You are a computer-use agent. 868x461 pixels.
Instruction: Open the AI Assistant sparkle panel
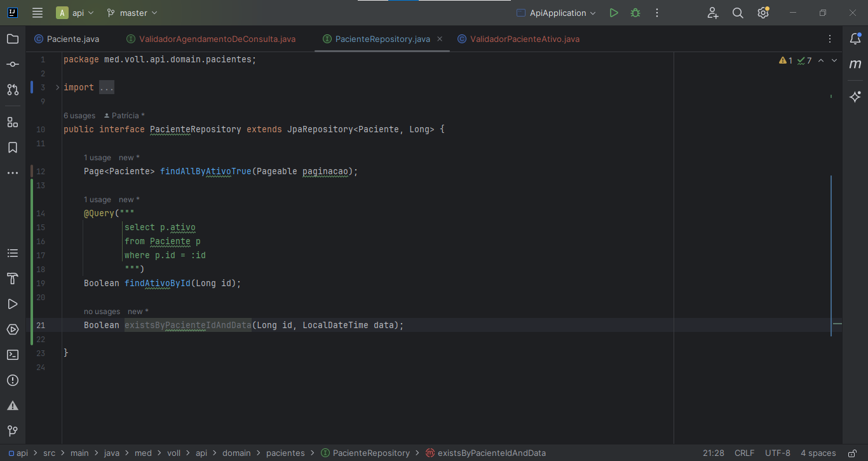[855, 97]
